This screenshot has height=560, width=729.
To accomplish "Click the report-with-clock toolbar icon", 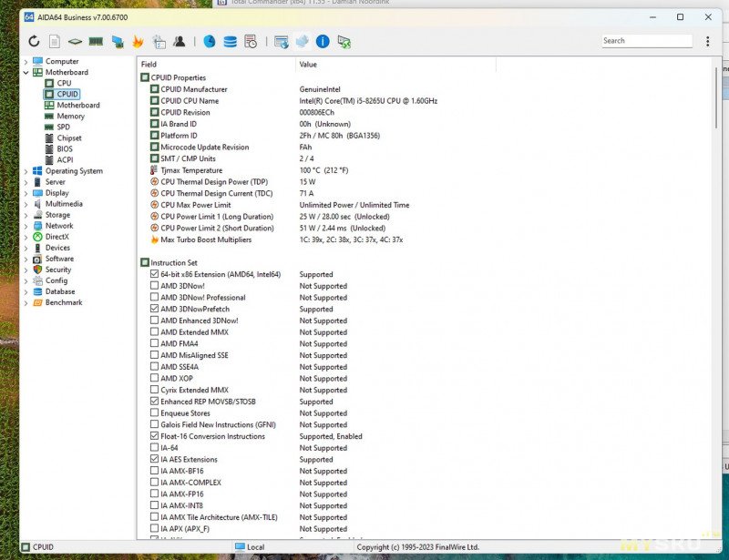I will click(251, 42).
